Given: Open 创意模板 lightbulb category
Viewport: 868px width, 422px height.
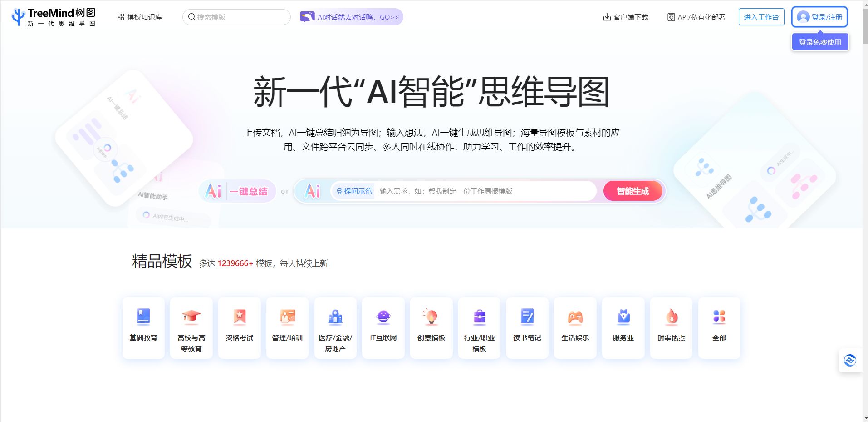Looking at the screenshot, I should click(x=432, y=328).
